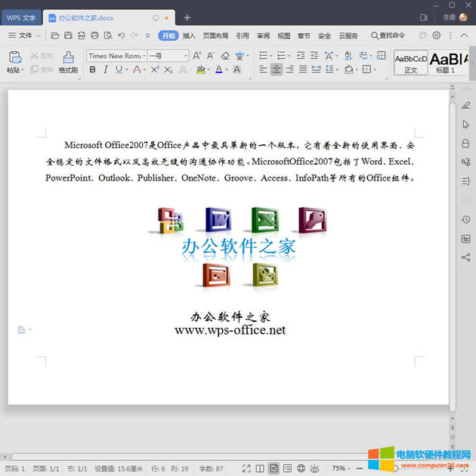Toggle center text alignment

click(x=277, y=70)
